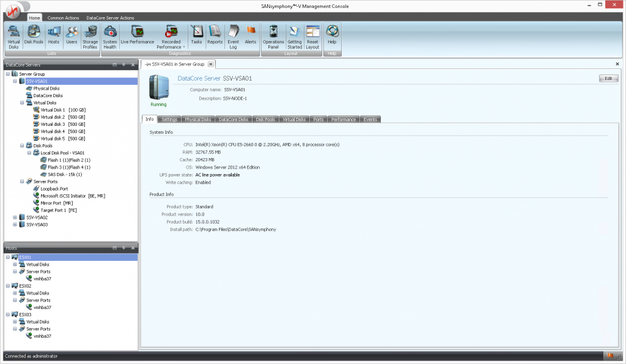Click the Edit button

(608, 79)
